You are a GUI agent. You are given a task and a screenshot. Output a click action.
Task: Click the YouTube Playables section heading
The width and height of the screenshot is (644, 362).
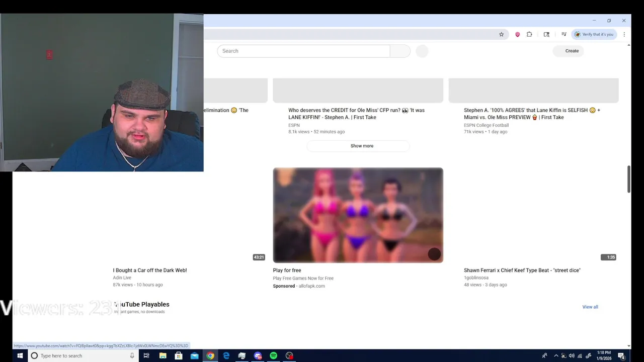(x=141, y=304)
